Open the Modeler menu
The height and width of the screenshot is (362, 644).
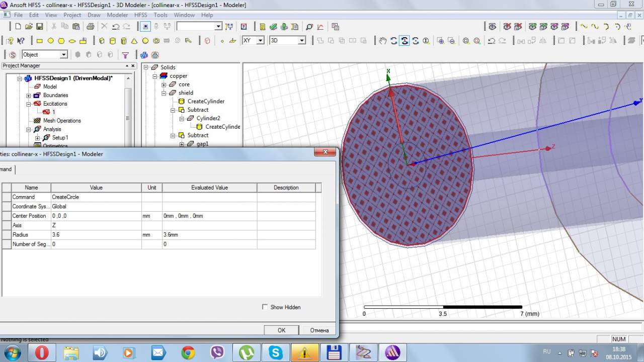117,15
